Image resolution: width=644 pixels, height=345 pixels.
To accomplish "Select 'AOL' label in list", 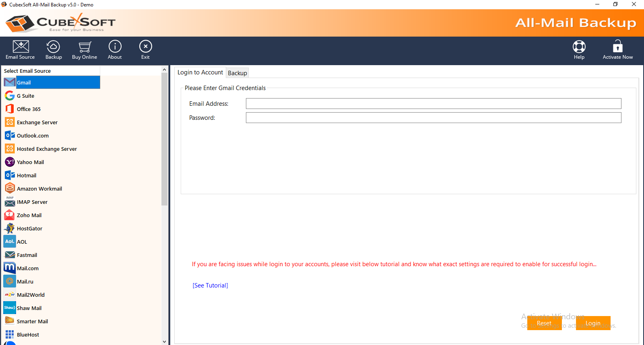I will pyautogui.click(x=22, y=242).
